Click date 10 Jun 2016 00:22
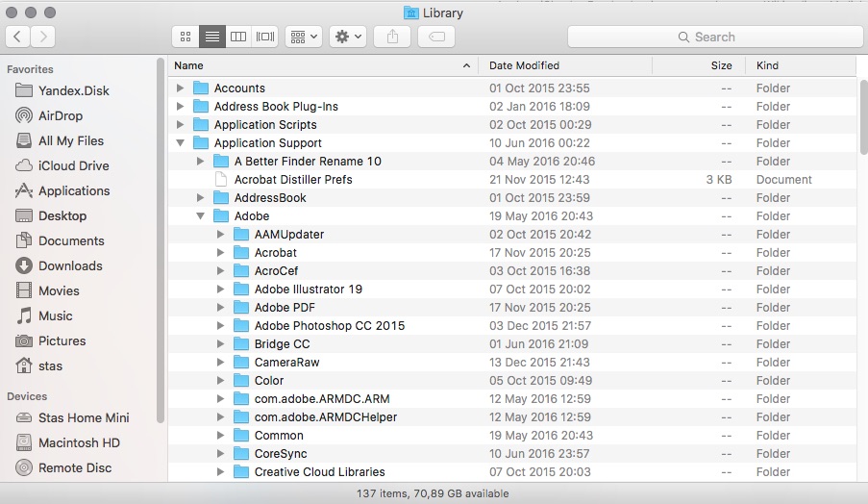 (x=539, y=143)
